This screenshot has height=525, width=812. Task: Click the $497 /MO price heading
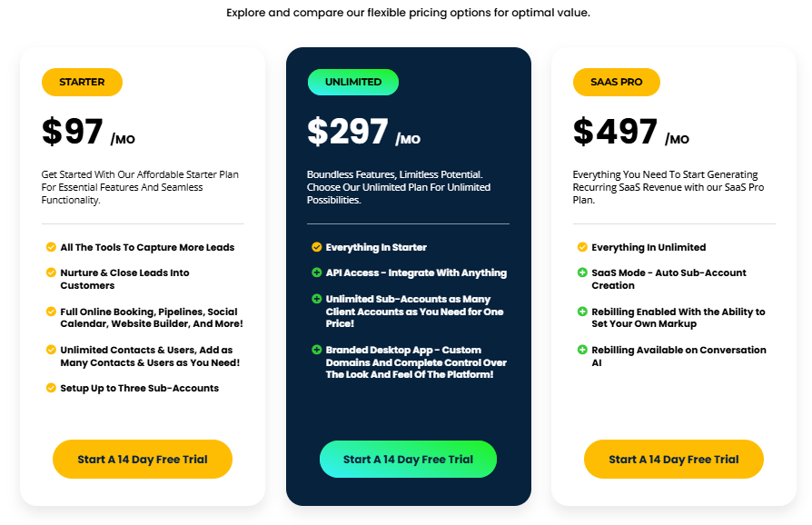[630, 134]
